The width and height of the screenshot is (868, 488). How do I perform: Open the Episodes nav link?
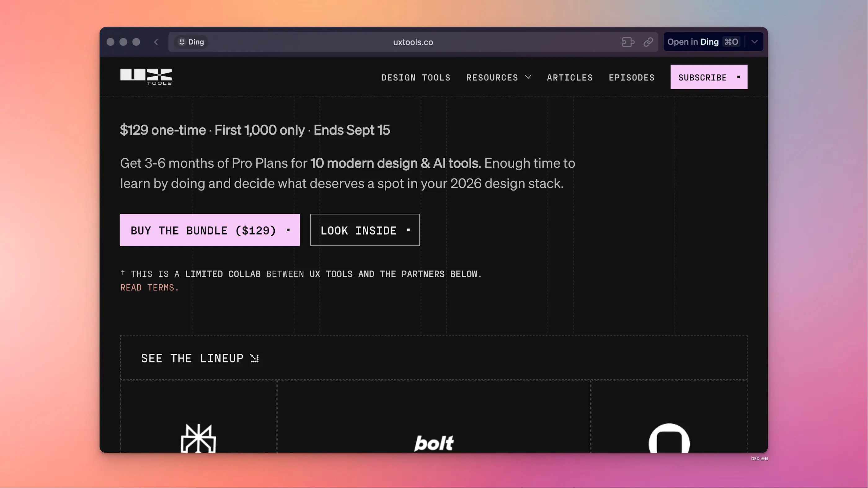(631, 77)
